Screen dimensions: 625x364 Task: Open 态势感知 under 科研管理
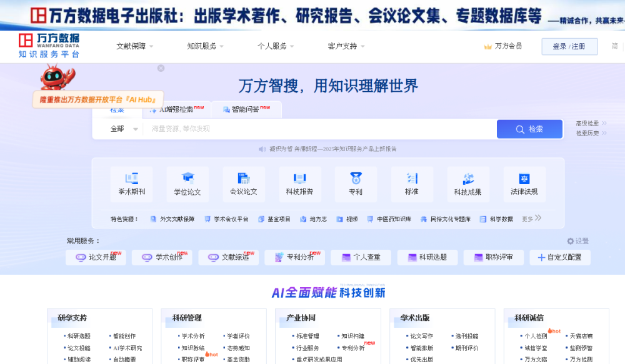[238, 348]
